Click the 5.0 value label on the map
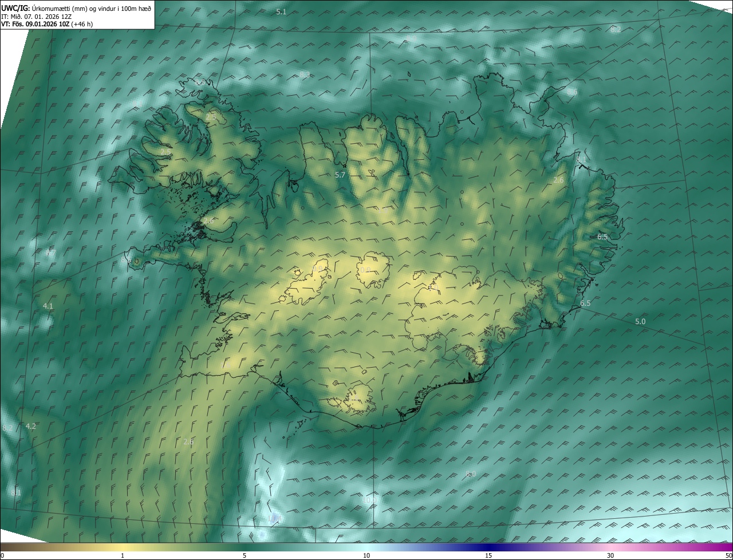Image resolution: width=733 pixels, height=560 pixels. click(x=640, y=322)
